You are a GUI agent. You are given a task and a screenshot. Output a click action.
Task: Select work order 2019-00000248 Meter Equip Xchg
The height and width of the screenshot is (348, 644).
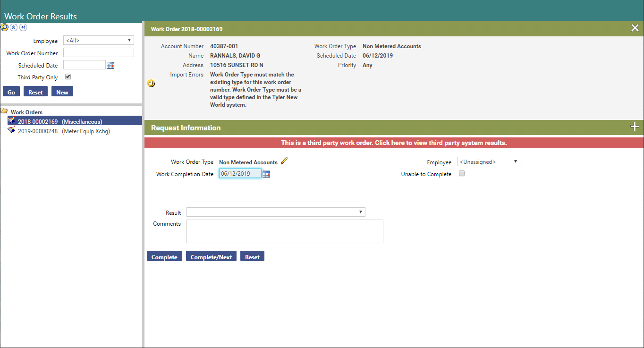(x=63, y=131)
